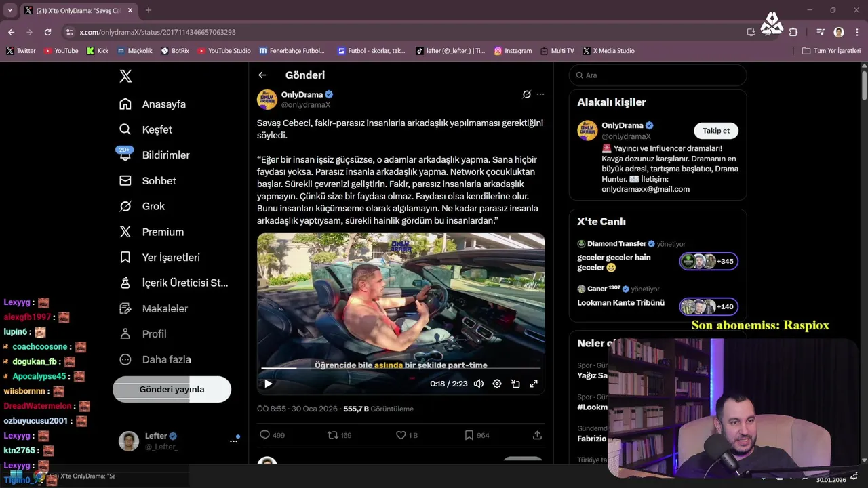868x488 pixels.
Task: Click the reply icon with 499
Action: (x=265, y=435)
